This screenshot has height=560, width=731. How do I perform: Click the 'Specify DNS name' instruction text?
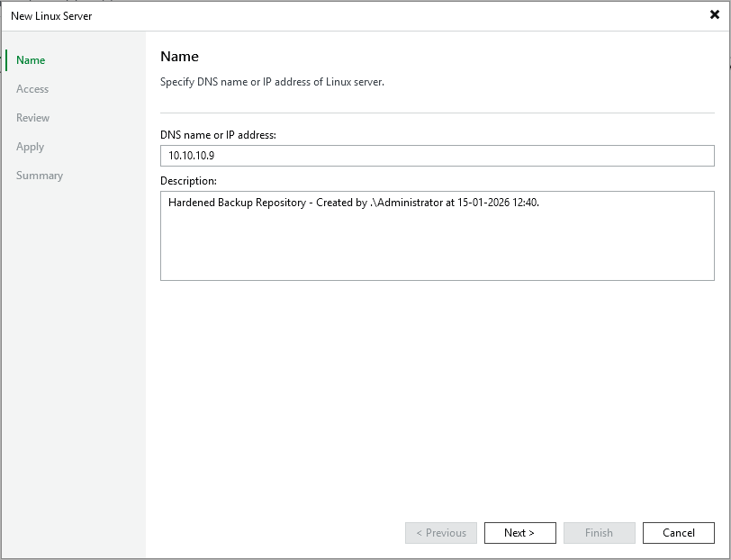[x=272, y=82]
